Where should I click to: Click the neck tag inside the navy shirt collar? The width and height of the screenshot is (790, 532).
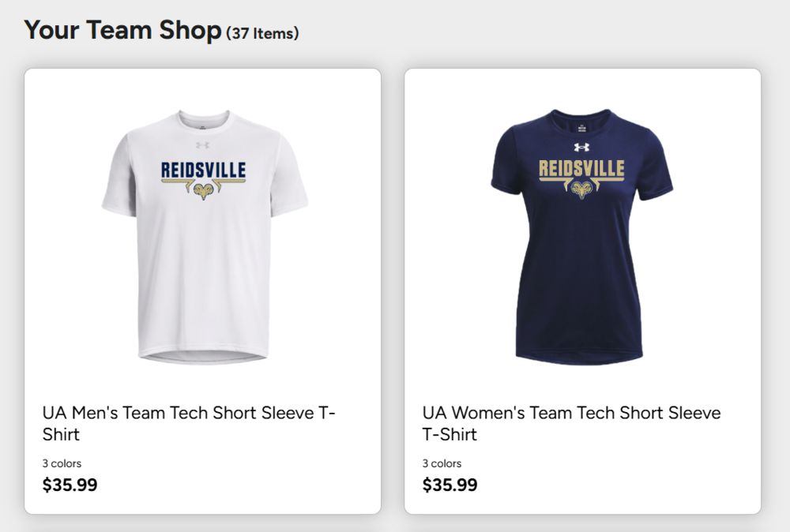(582, 126)
